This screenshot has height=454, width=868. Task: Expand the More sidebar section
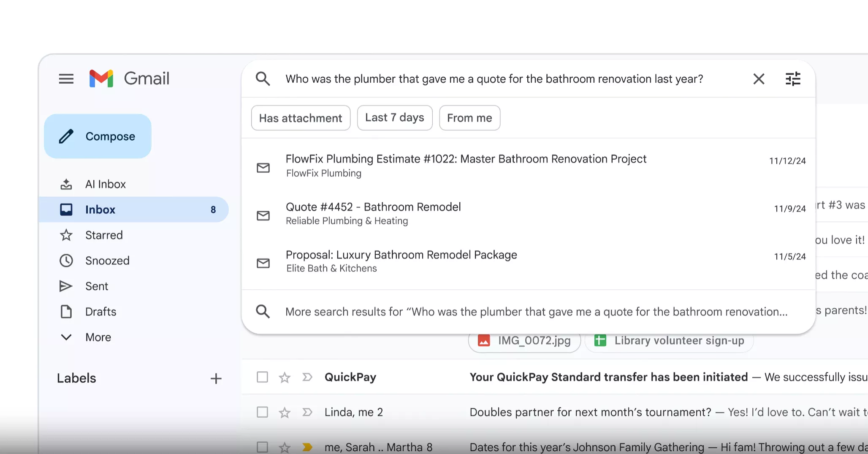point(98,337)
